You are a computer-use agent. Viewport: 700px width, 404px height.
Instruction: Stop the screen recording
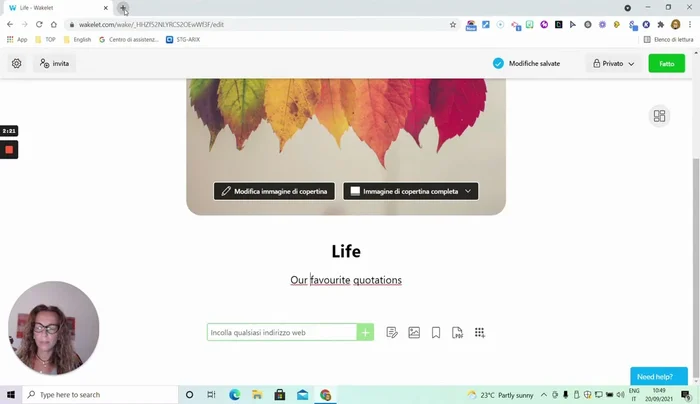point(9,150)
